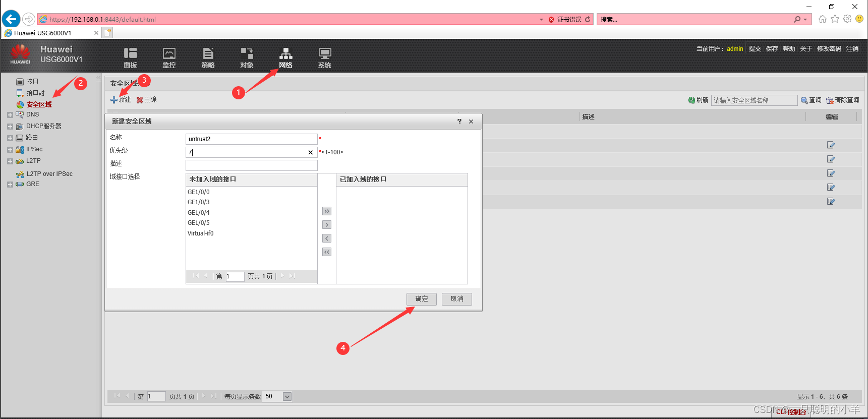Open the browser settings gear icon
The height and width of the screenshot is (419, 868).
click(847, 19)
